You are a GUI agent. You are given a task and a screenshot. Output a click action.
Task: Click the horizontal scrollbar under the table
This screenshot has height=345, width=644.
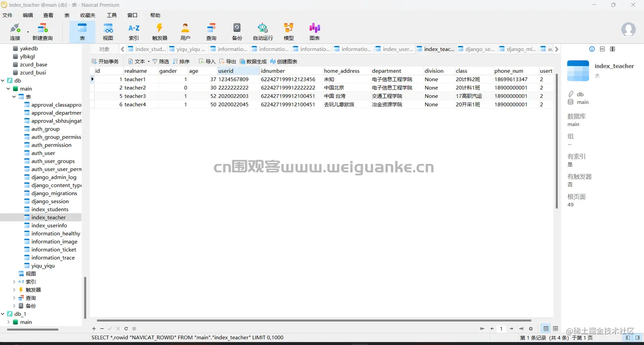(x=314, y=320)
